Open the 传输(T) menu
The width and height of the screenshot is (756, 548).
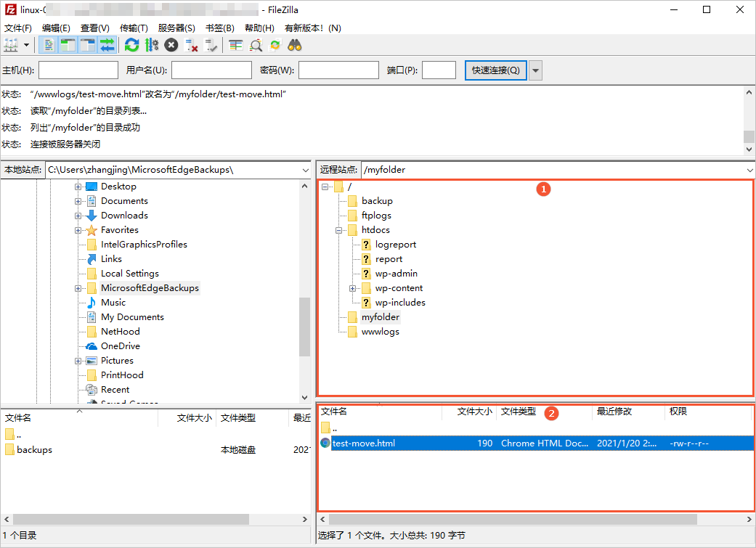pos(134,28)
